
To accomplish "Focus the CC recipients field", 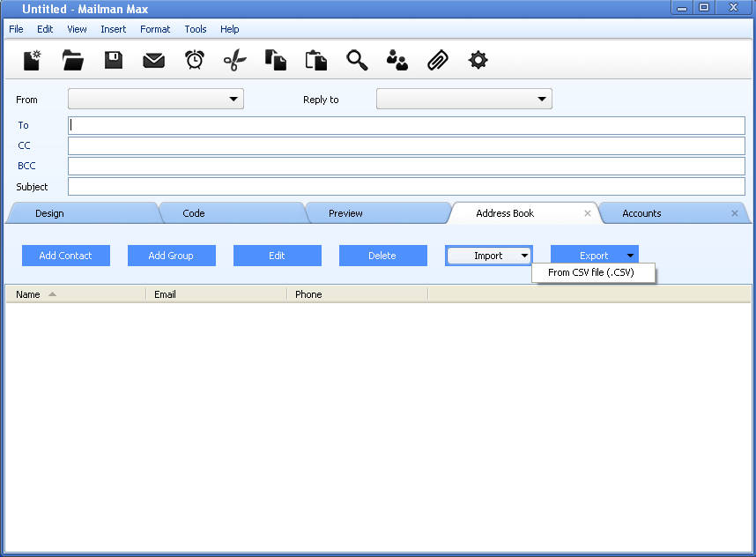I will click(406, 145).
